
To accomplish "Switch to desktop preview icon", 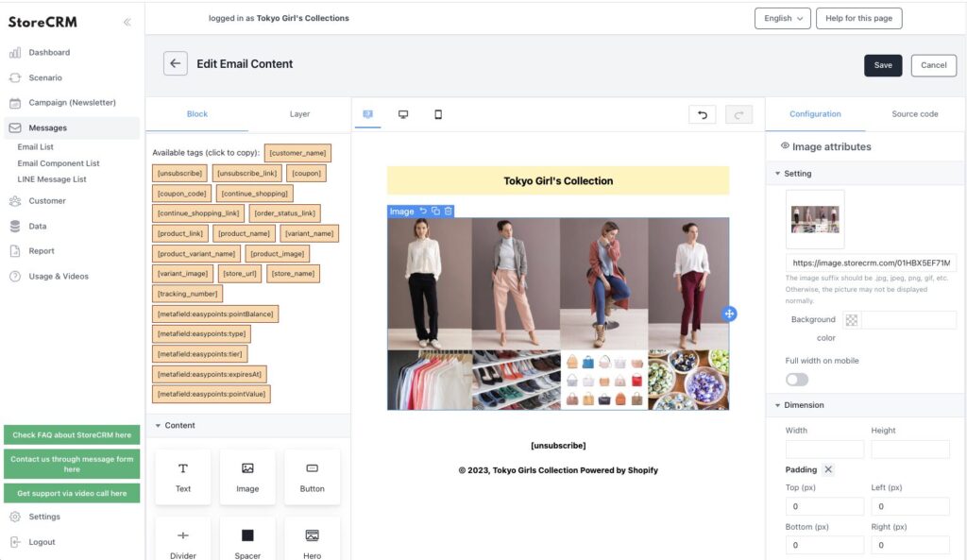I will tap(403, 114).
